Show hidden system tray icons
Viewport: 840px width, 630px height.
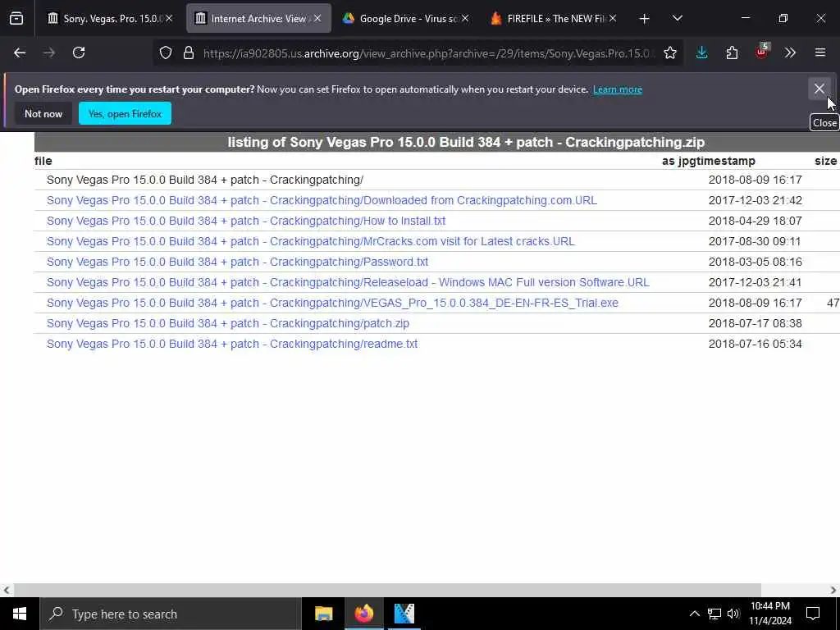click(x=694, y=614)
